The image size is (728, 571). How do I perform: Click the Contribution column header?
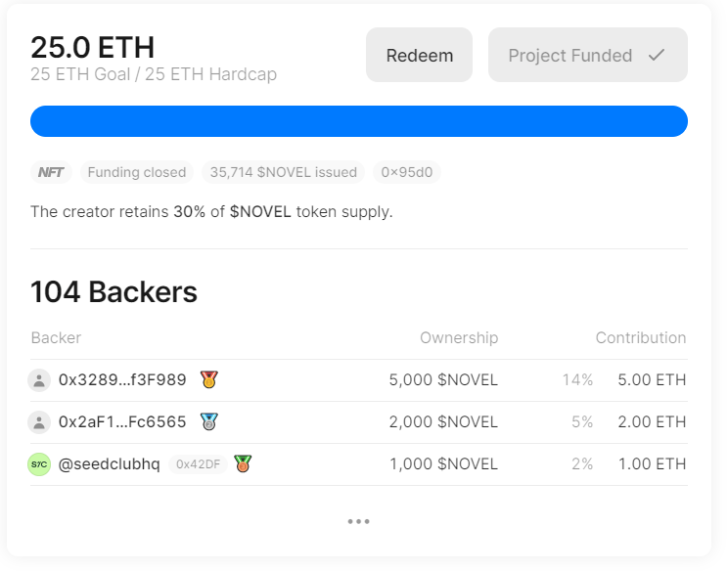641,338
